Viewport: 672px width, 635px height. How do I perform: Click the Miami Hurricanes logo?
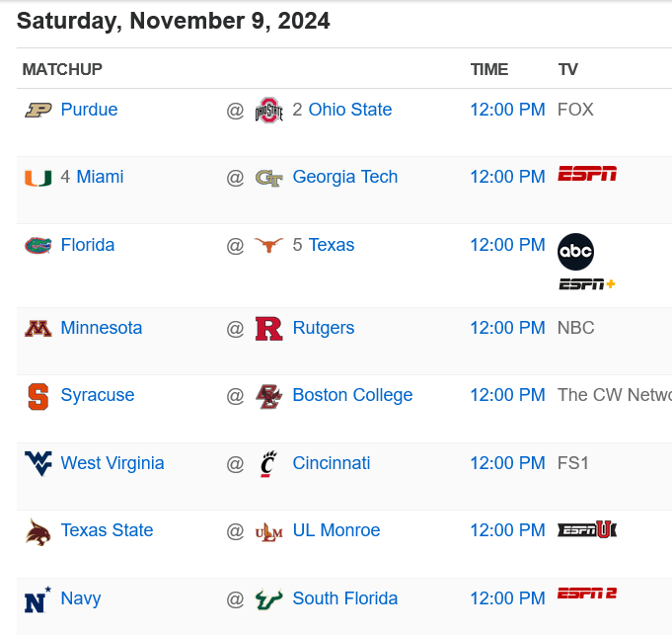(x=38, y=178)
